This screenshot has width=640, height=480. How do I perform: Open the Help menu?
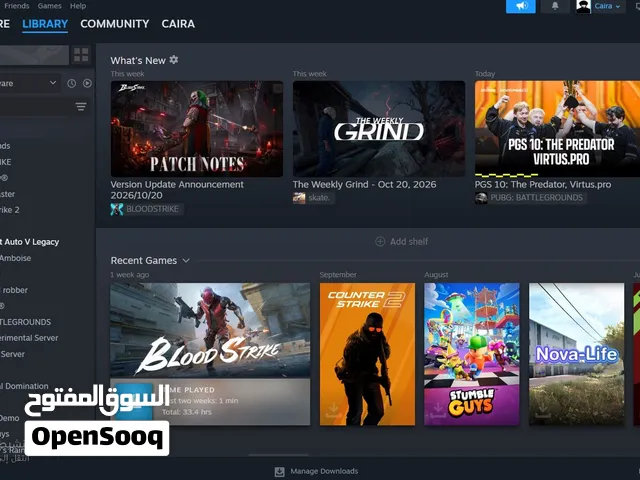[78, 6]
